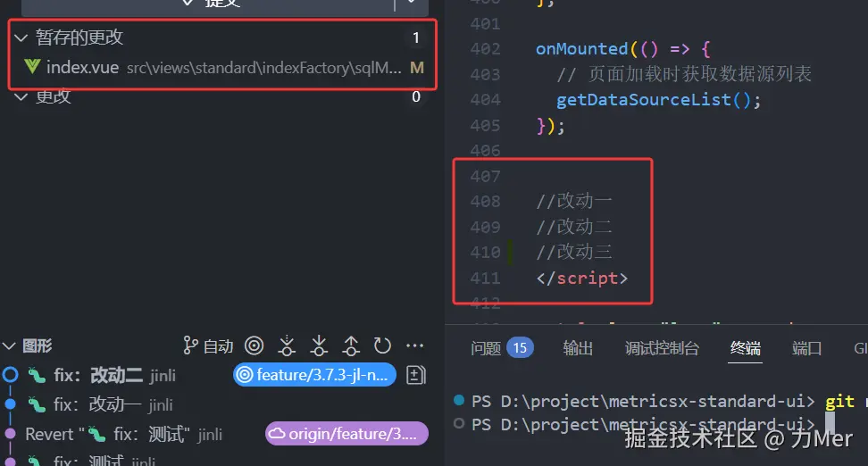
Task: Switch to the 问题 tab
Action: [x=486, y=348]
